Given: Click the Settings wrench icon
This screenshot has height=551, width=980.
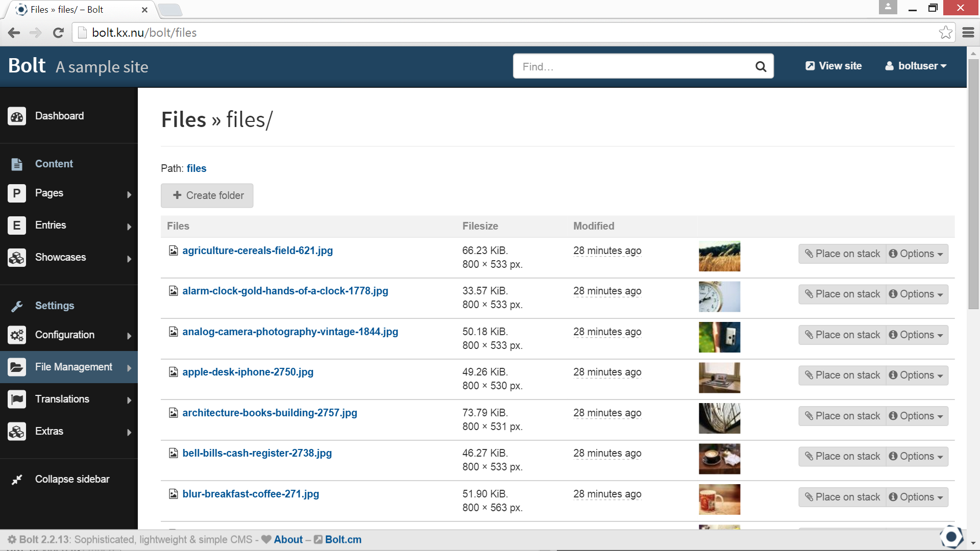Looking at the screenshot, I should (x=17, y=306).
